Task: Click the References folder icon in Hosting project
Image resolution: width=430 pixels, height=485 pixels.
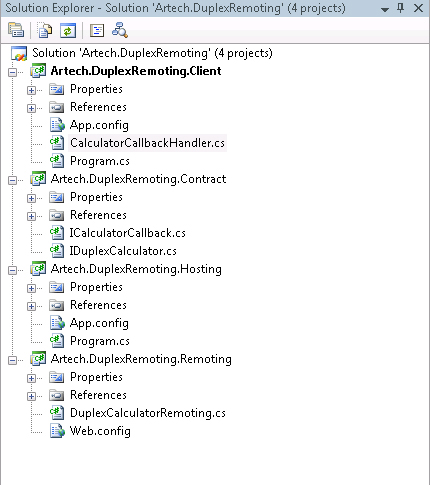Action: [57, 305]
